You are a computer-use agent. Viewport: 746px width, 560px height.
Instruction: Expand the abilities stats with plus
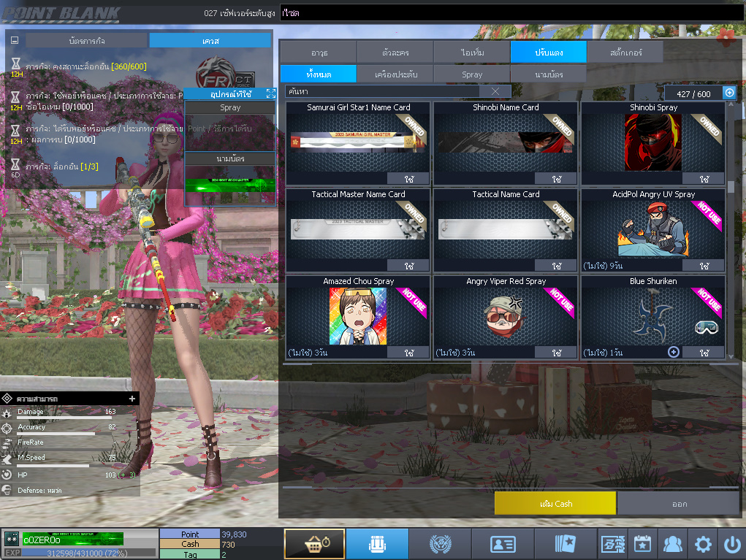[x=132, y=399]
